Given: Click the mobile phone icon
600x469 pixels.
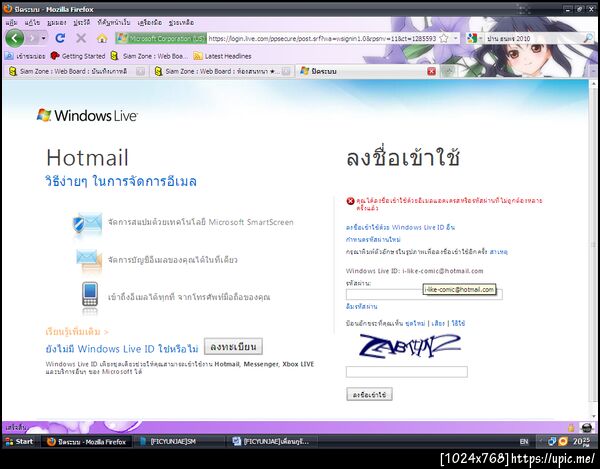Looking at the screenshot, I should click(90, 295).
